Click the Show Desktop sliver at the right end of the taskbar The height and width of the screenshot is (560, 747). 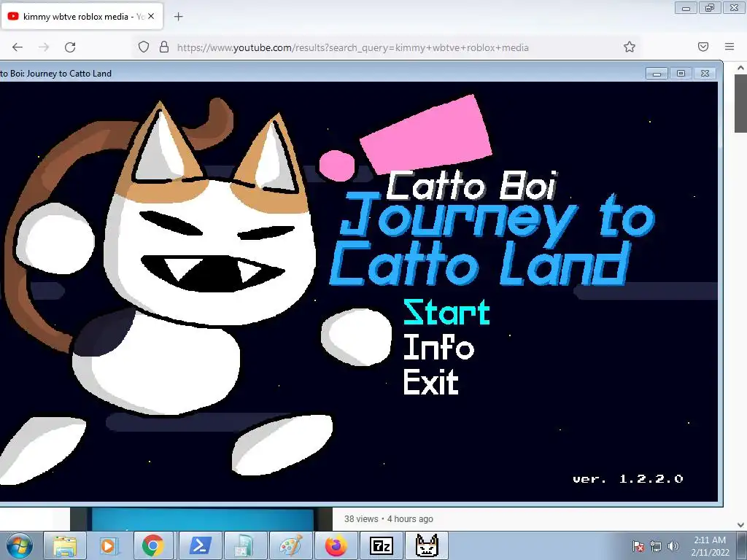pyautogui.click(x=742, y=545)
